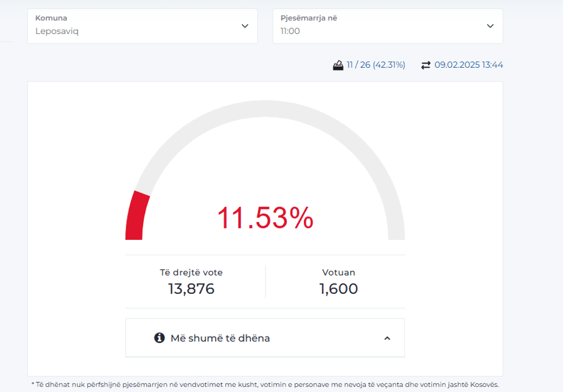Click the two-arrows update icon
Screen dimensions: 563x392
click(x=426, y=65)
